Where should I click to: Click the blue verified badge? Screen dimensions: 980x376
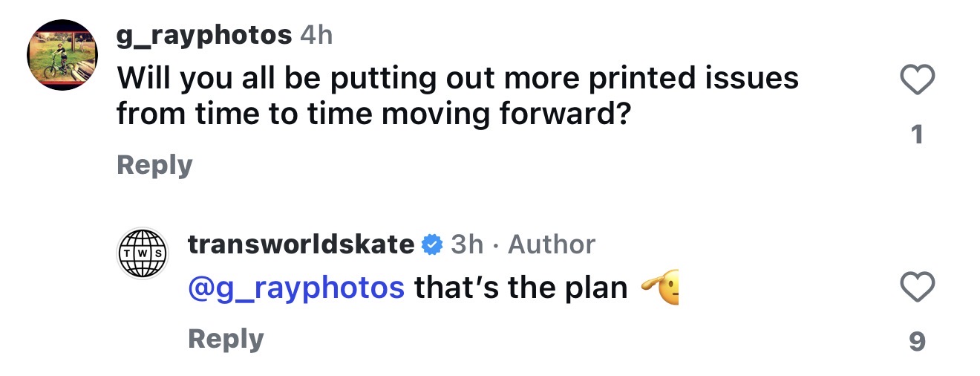click(432, 244)
